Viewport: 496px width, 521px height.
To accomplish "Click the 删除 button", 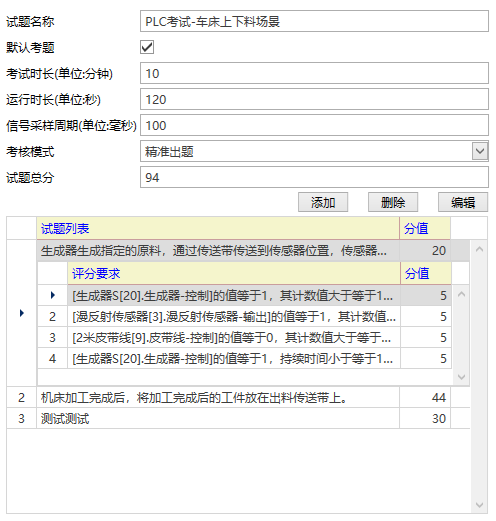I will 393,202.
